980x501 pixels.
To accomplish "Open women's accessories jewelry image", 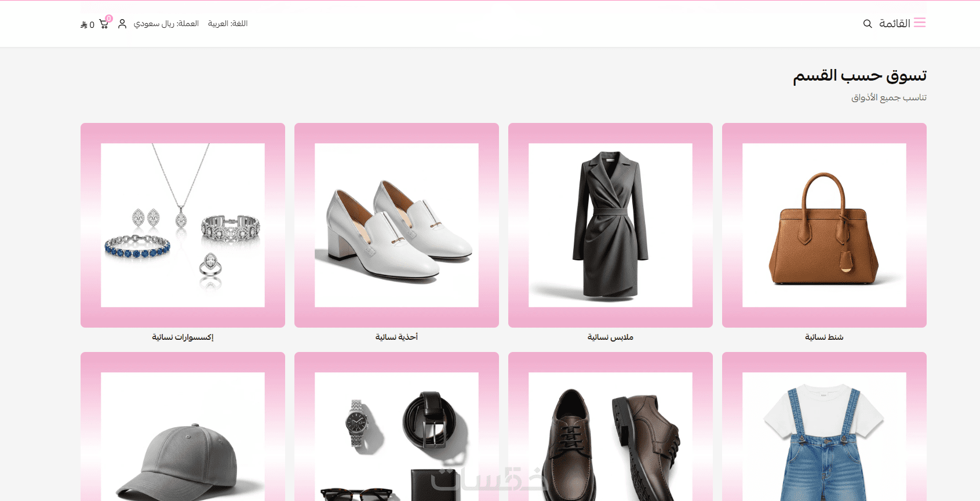I will [183, 225].
